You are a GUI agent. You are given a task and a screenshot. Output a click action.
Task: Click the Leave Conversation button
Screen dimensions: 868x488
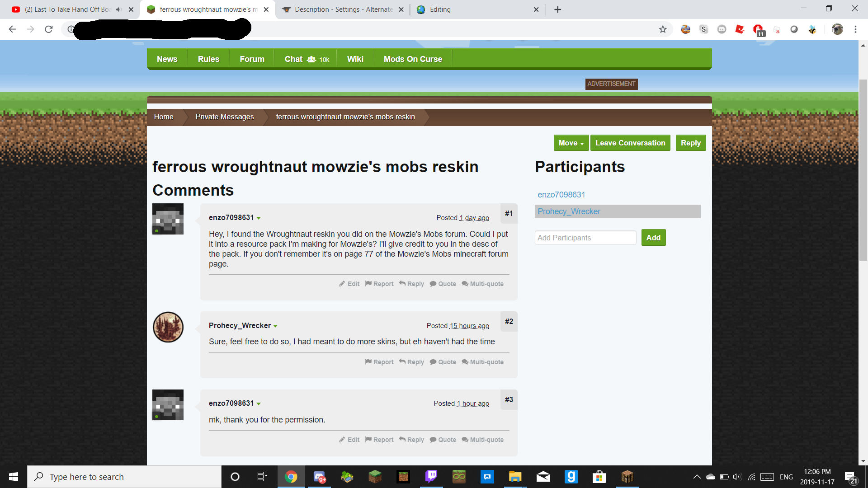click(x=630, y=143)
